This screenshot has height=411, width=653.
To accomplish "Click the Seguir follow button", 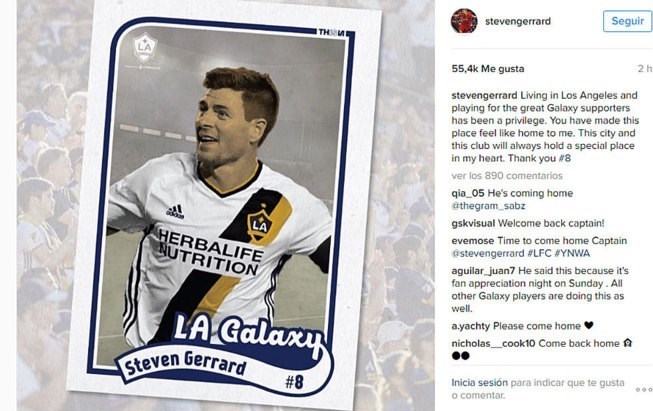I will 627,21.
